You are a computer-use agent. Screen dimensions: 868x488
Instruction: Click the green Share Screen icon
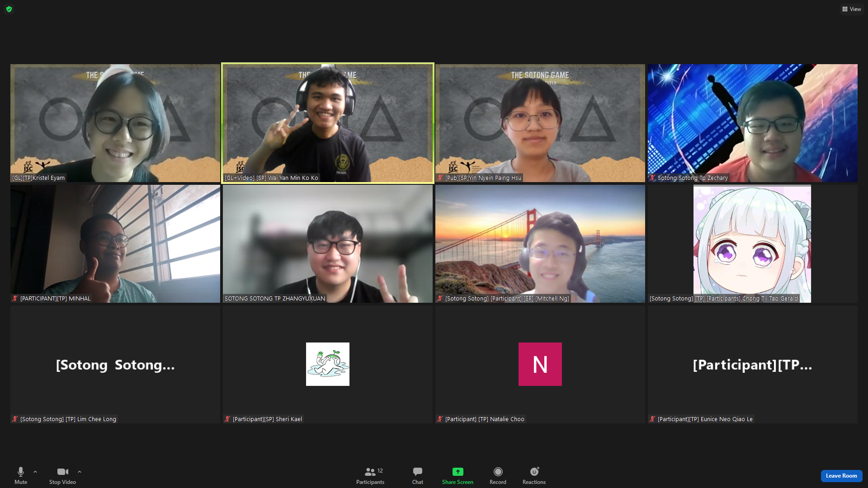tap(458, 472)
